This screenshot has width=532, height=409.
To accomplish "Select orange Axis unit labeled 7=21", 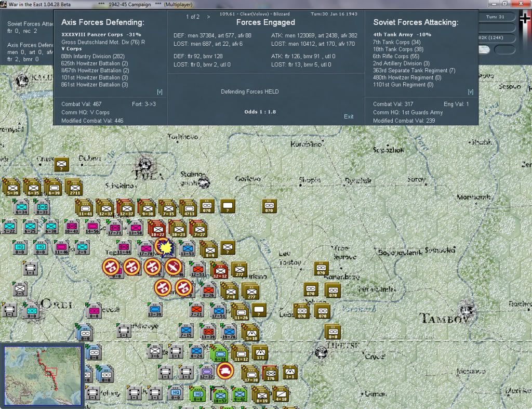I will point(196,310).
